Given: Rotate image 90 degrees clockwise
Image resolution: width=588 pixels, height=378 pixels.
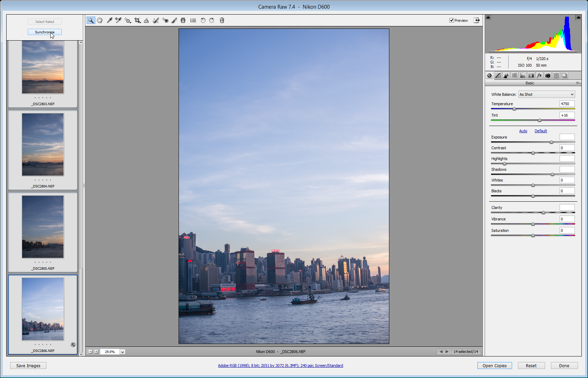Looking at the screenshot, I should [212, 20].
